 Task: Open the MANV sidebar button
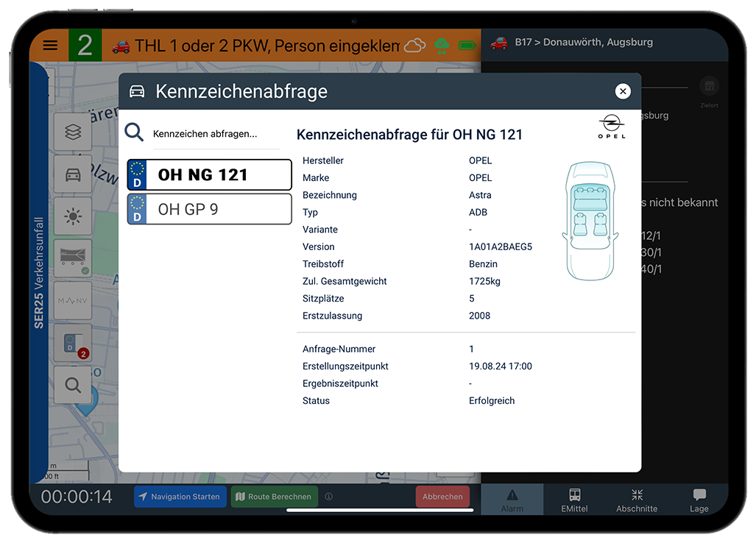73,301
